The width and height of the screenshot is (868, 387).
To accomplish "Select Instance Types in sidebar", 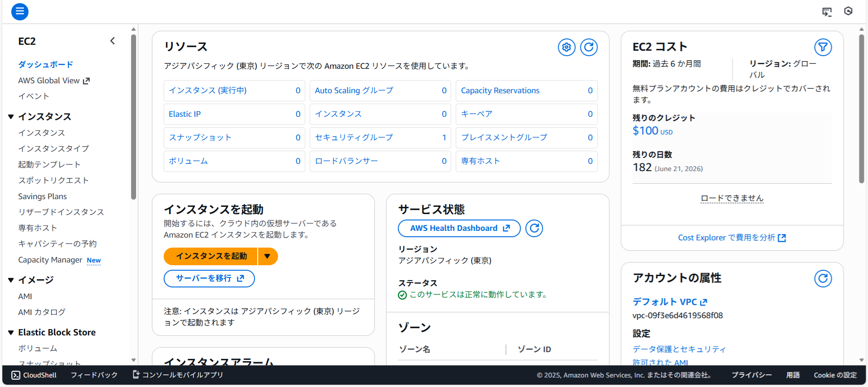I will 53,148.
